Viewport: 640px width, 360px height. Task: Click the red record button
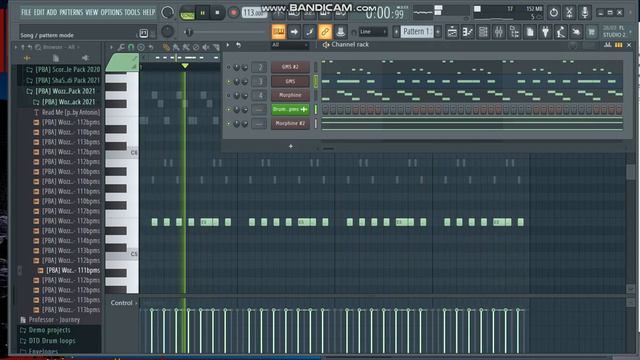pyautogui.click(x=233, y=13)
